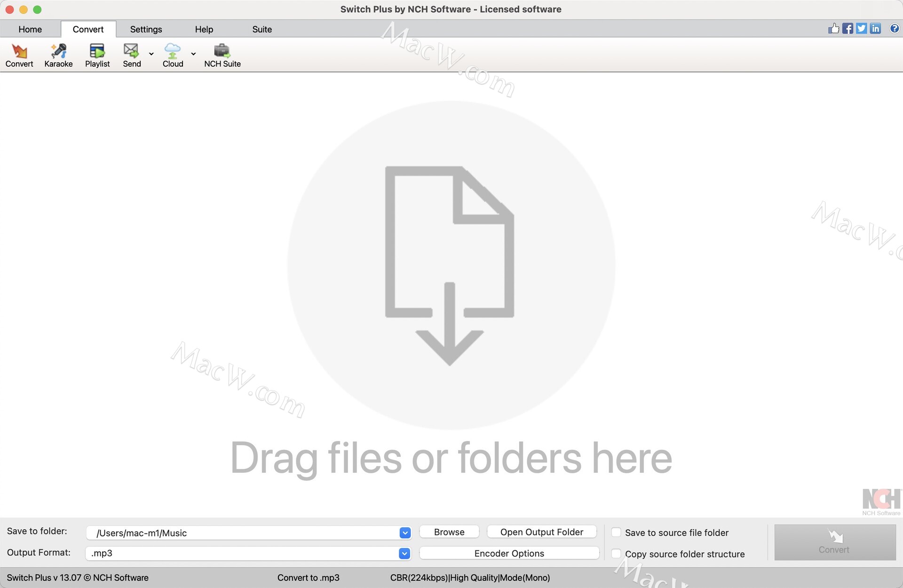The width and height of the screenshot is (903, 588).
Task: Check Copy source folder structure
Action: [x=616, y=554]
